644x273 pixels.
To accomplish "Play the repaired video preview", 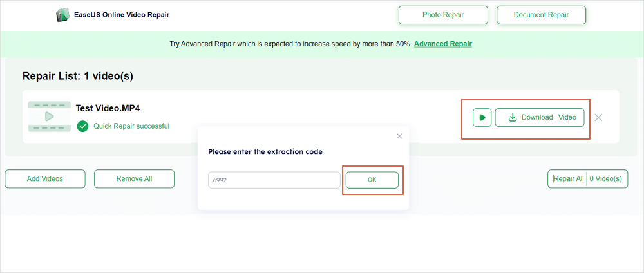I will 482,118.
